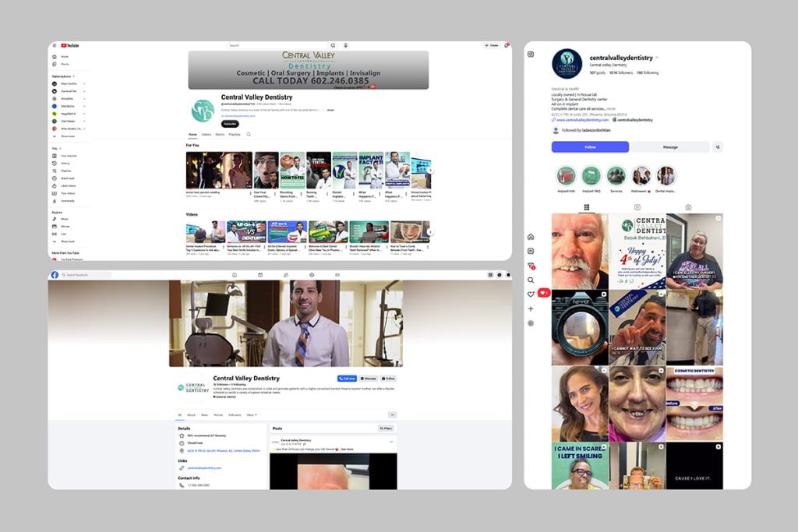Viewport: 798px width, 532px height.
Task: Select Playlists tab on YouTube channel
Action: click(235, 135)
